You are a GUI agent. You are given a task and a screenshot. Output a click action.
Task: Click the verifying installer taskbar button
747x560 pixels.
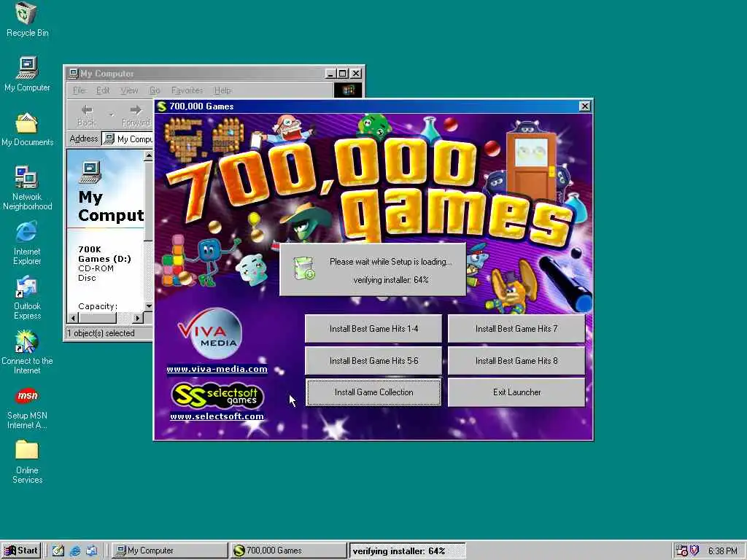click(x=407, y=551)
